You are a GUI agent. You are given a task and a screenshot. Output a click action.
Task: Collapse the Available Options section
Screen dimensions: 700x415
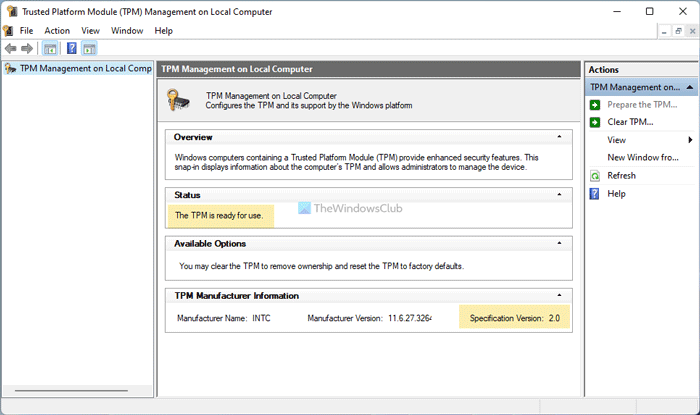pyautogui.click(x=558, y=243)
